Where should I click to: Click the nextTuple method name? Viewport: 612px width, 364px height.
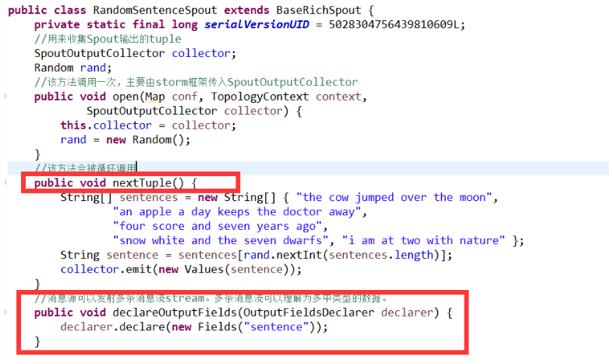coord(142,183)
